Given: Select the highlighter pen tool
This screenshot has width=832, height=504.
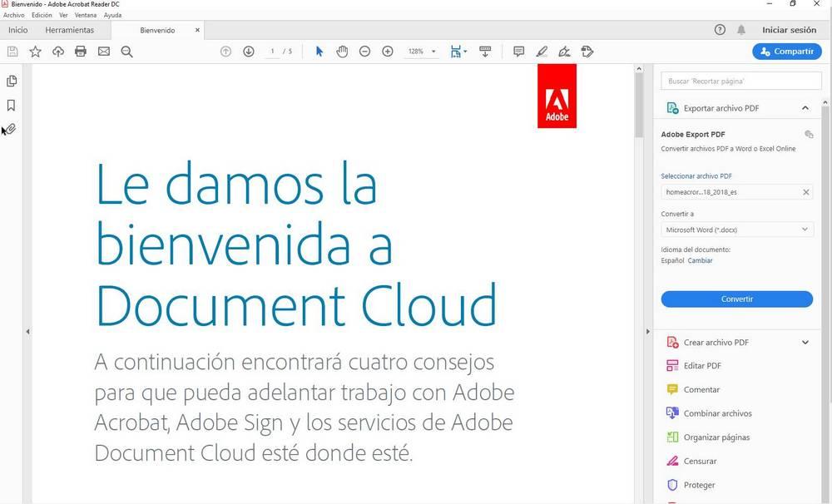Looking at the screenshot, I should coord(542,52).
